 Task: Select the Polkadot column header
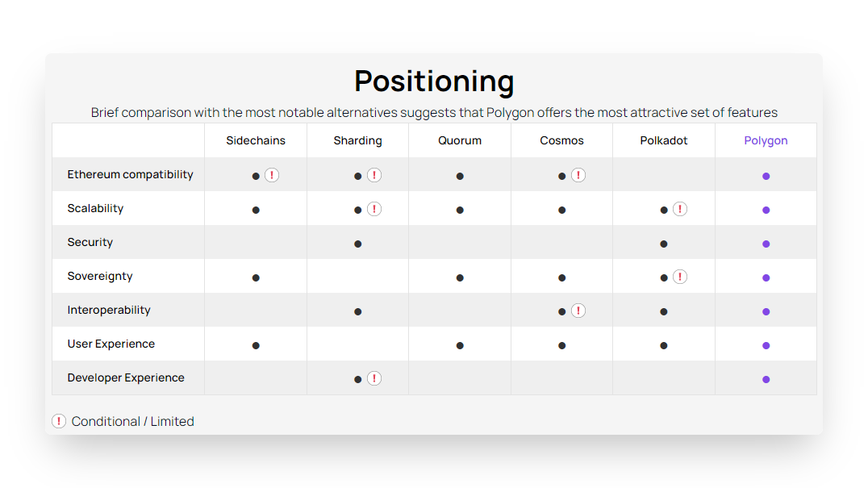tap(664, 140)
